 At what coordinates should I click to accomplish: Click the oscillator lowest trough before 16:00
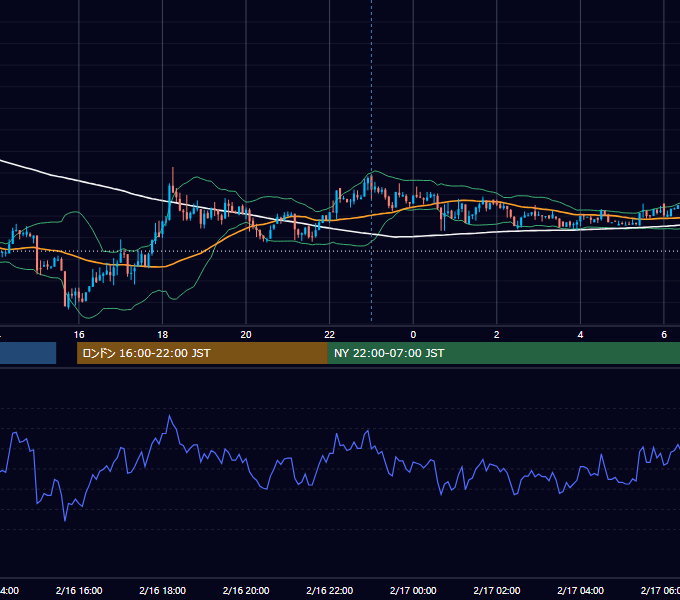[65, 520]
